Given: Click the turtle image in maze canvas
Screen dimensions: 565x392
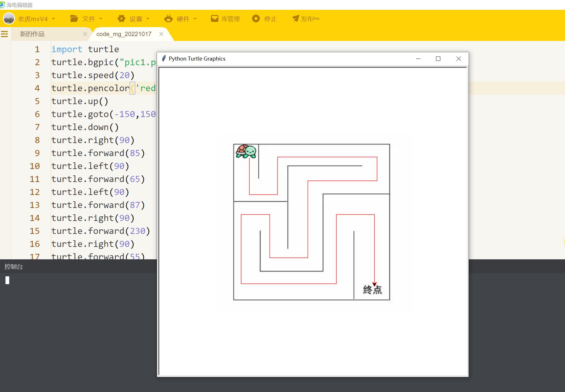Looking at the screenshot, I should click(x=246, y=151).
